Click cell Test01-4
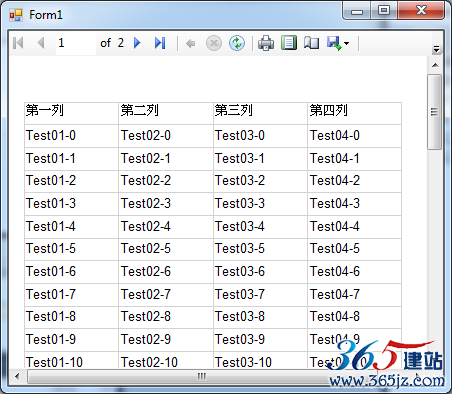 [x=71, y=227]
